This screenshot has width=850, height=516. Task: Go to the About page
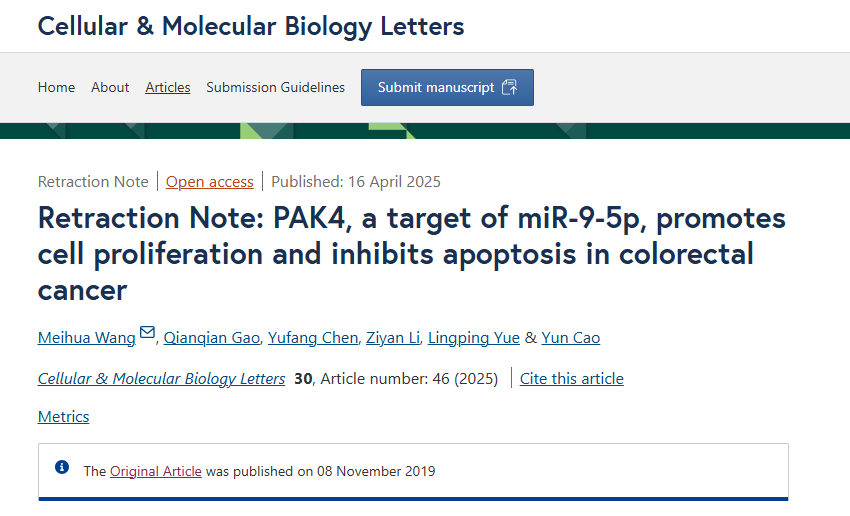pos(110,87)
